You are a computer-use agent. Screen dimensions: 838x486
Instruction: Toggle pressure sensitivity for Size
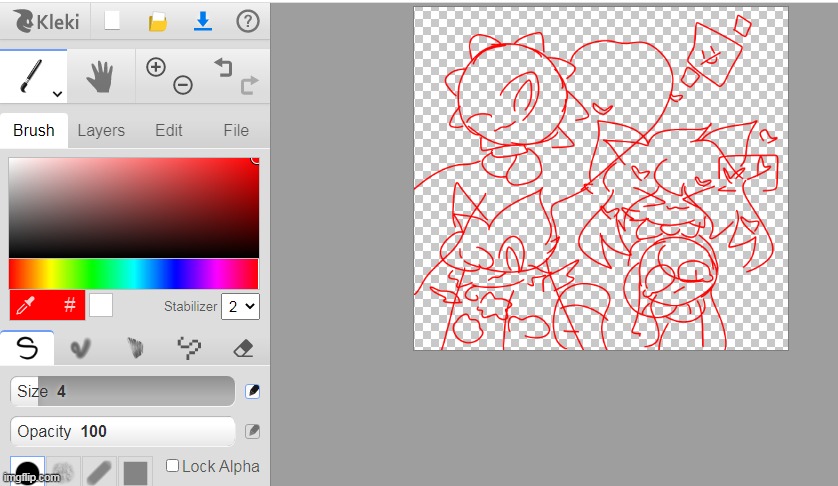pyautogui.click(x=253, y=391)
